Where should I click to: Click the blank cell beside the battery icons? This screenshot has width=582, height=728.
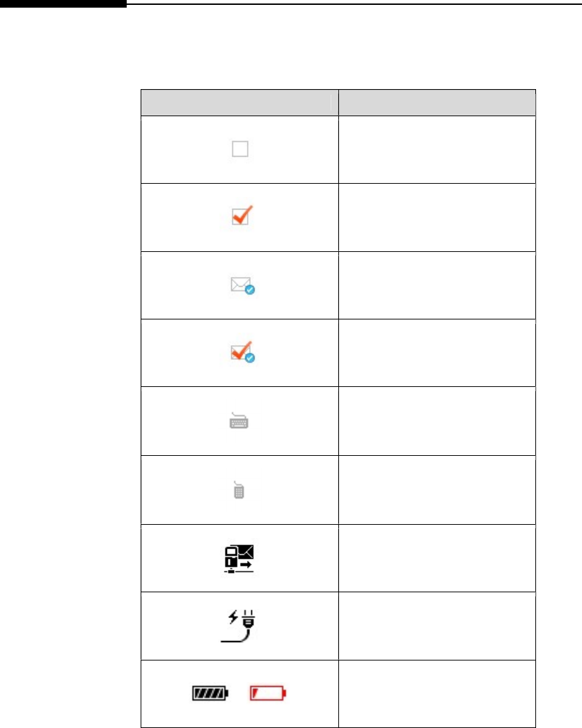(436, 693)
